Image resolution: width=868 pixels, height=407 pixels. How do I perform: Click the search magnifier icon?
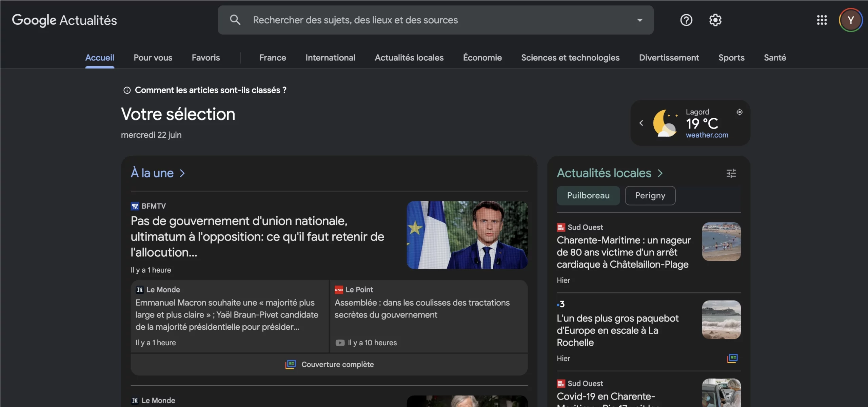click(x=235, y=20)
